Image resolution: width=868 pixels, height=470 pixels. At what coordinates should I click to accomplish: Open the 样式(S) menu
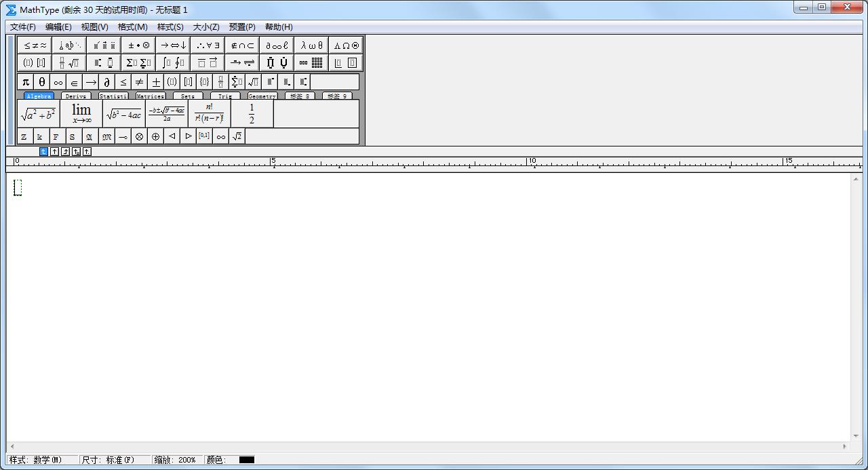[x=170, y=27]
